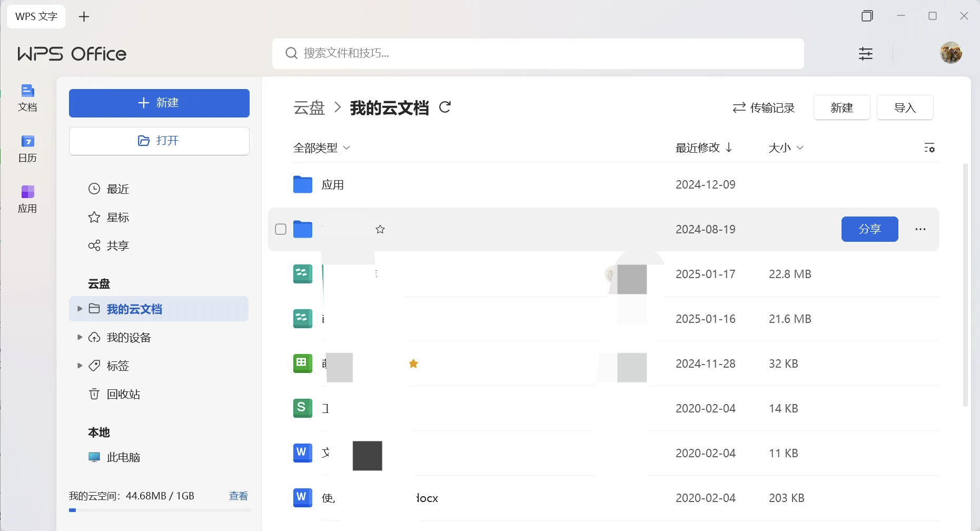
Task: Click the 导入 import button
Action: click(905, 107)
